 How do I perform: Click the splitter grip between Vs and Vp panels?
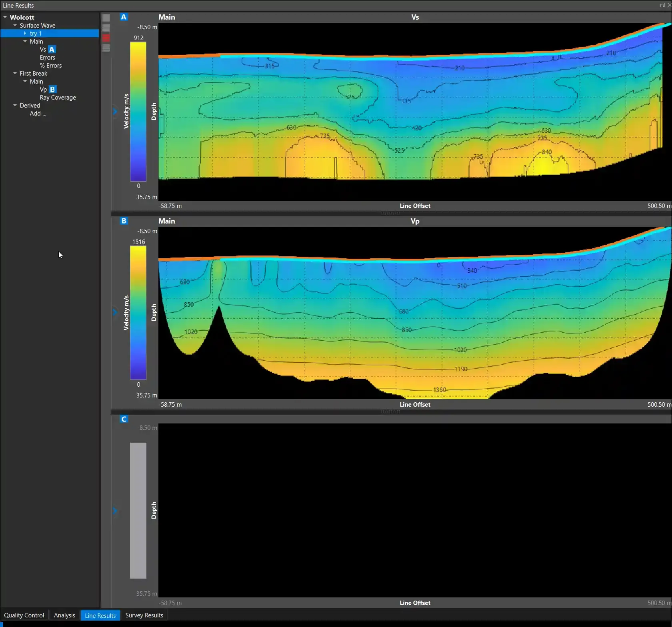click(x=390, y=214)
